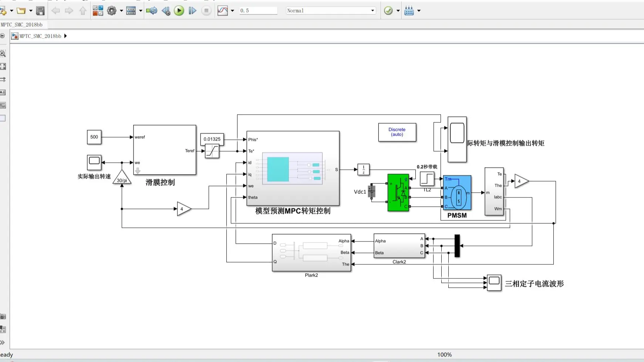This screenshot has height=362, width=644.
Task: Open the simulation mode Normal dropdown
Action: coord(331,11)
